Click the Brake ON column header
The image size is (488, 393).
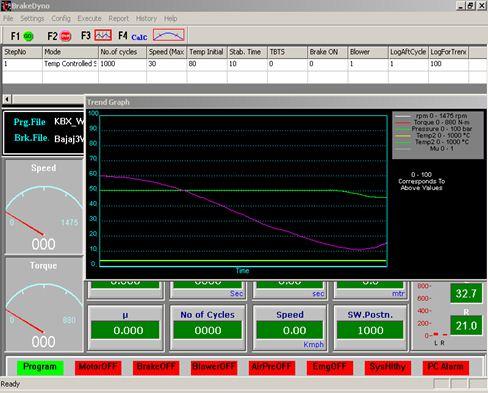coord(327,52)
